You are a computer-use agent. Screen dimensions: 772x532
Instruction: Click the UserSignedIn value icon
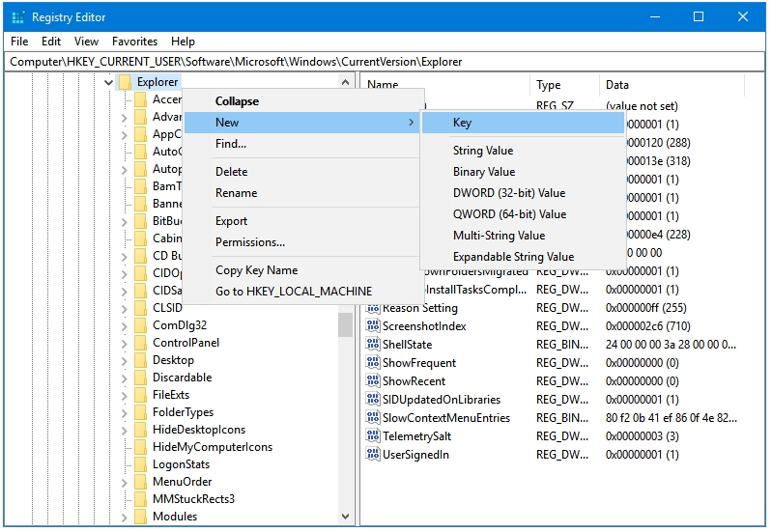coord(373,454)
